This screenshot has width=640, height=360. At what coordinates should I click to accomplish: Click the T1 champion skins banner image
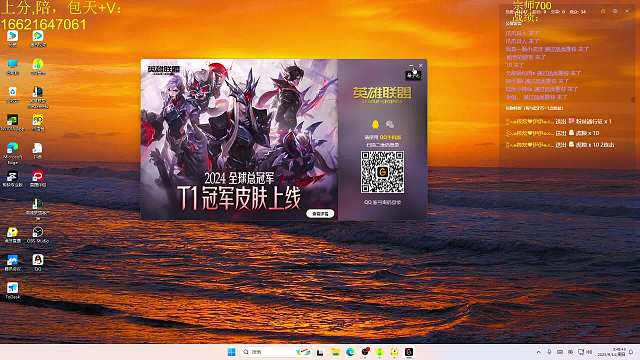coord(239,139)
